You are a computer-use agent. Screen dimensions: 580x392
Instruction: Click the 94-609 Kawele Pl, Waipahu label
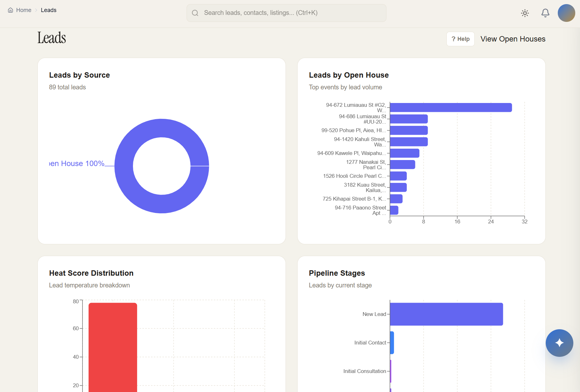click(352, 153)
